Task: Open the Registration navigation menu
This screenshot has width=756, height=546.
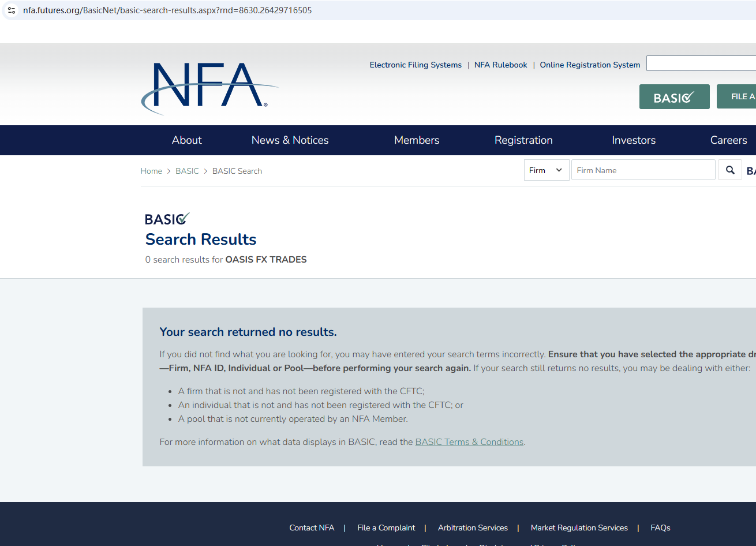Action: click(523, 140)
